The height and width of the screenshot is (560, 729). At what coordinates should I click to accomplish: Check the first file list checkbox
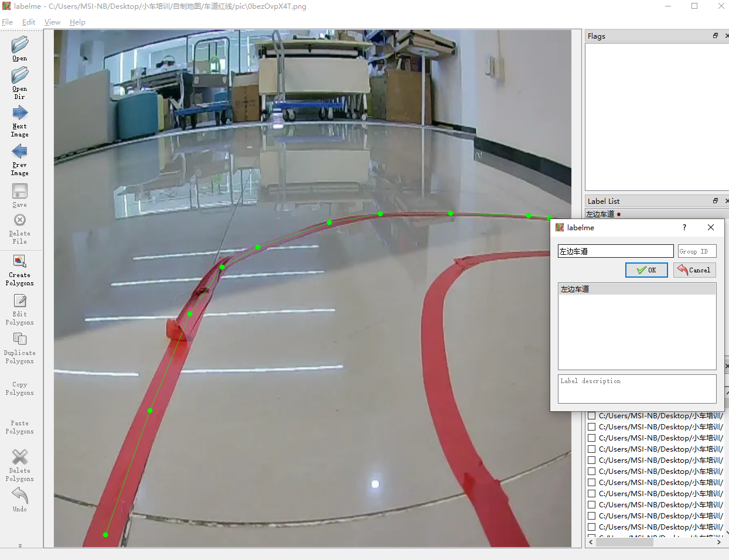click(592, 416)
